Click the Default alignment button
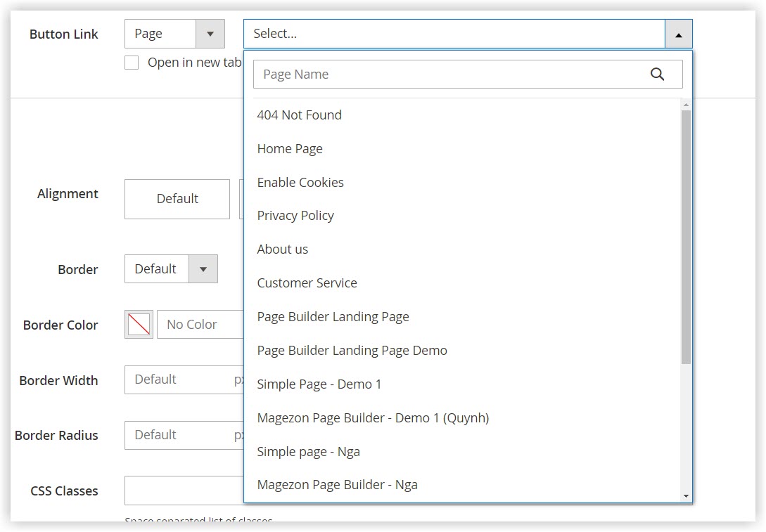 [x=177, y=199]
